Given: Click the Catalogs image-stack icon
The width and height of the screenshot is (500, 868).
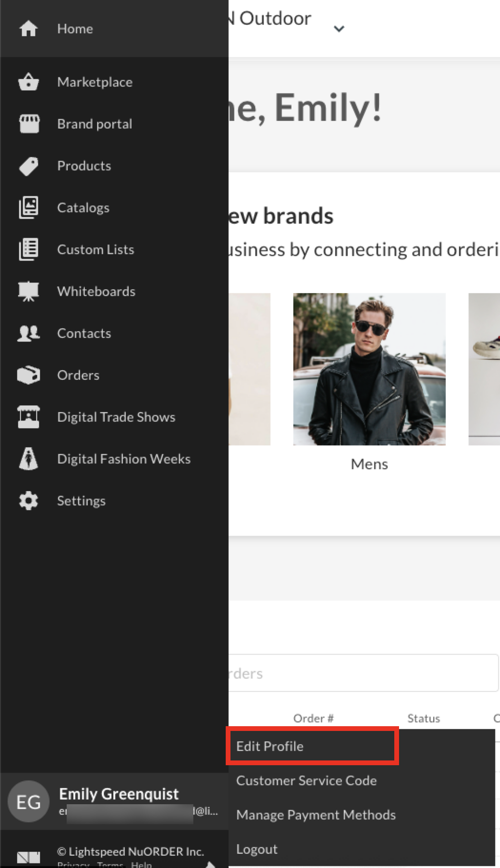Looking at the screenshot, I should (x=29, y=207).
